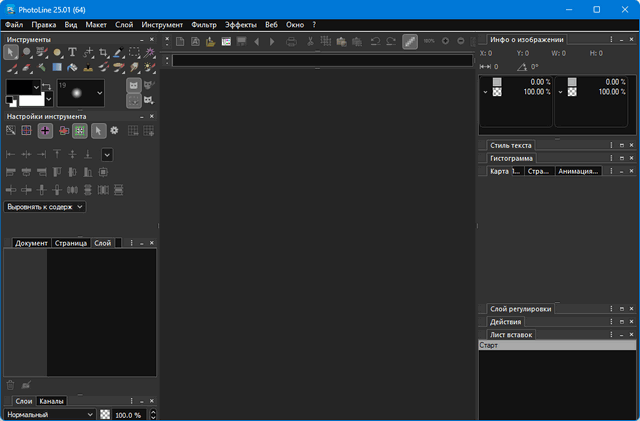Expand the right color info dropdown chevron
Image resolution: width=640 pixels, height=421 pixels.
coord(560,92)
